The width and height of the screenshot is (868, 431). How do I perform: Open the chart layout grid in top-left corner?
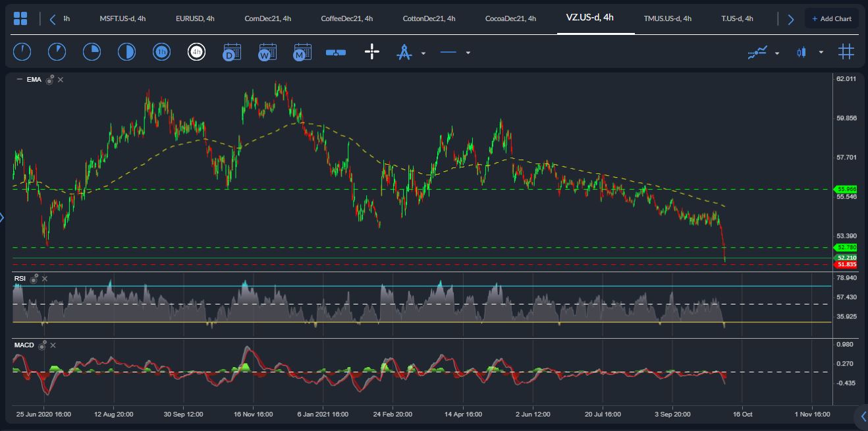tap(20, 18)
